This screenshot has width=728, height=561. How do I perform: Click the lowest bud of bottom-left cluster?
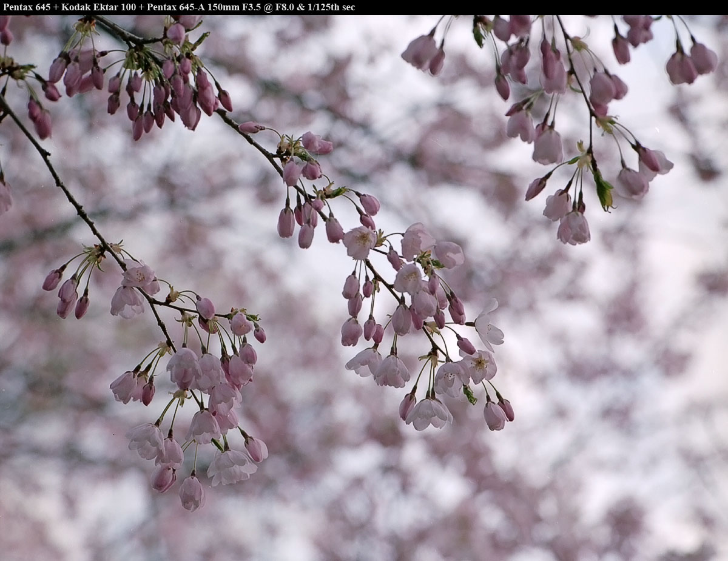click(191, 492)
